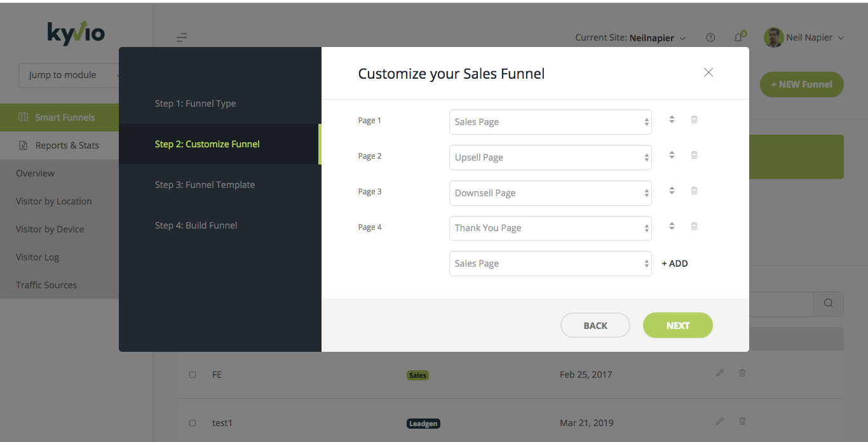Click the reorder arrows for Page 3
Viewport: 868px width, 442px height.
tap(672, 191)
